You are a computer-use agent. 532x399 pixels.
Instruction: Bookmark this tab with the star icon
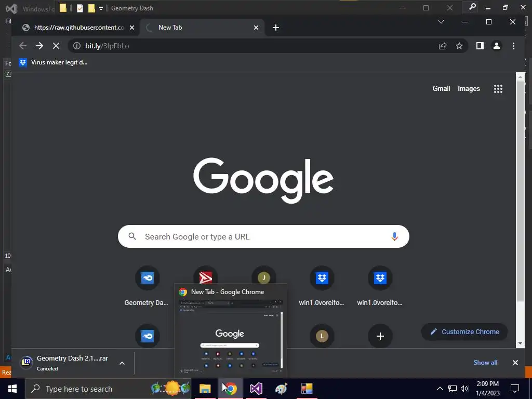click(459, 46)
